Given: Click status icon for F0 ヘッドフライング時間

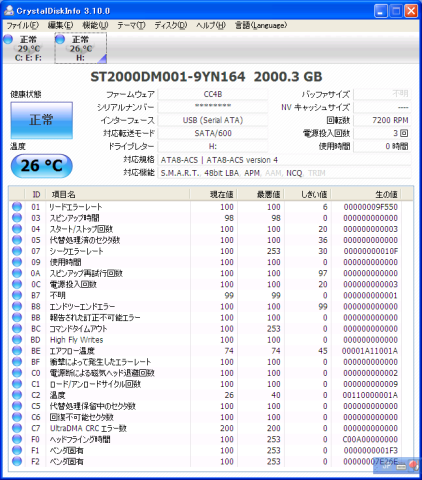Looking at the screenshot, I should (x=17, y=439).
